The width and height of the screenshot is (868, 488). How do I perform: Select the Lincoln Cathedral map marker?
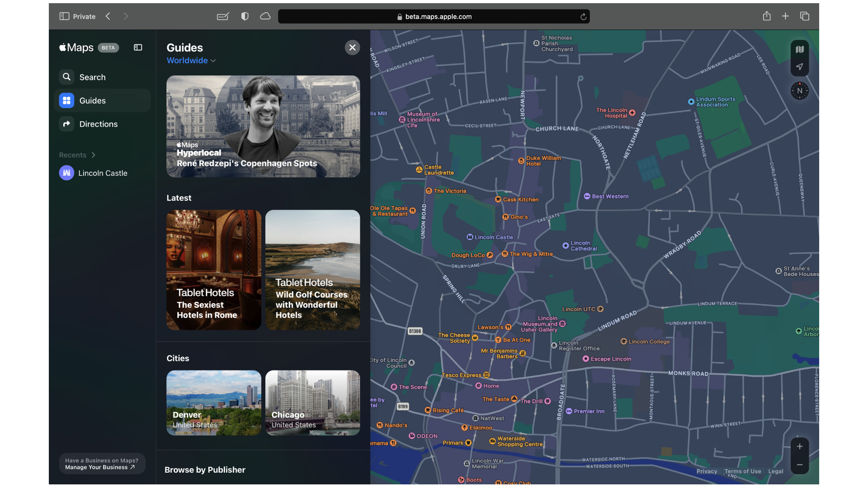(566, 245)
